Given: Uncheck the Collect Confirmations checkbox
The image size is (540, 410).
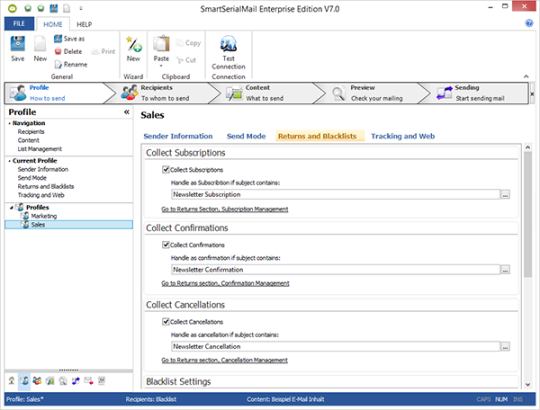Looking at the screenshot, I should pyautogui.click(x=166, y=245).
